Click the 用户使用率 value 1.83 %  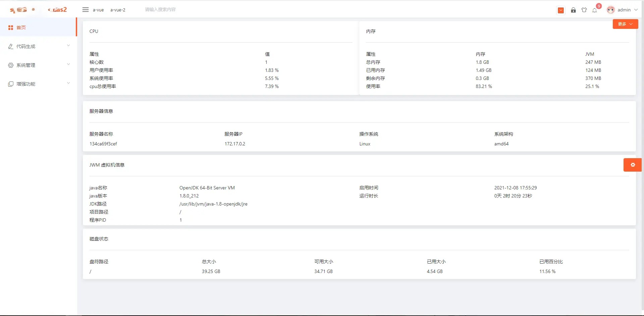pos(272,70)
